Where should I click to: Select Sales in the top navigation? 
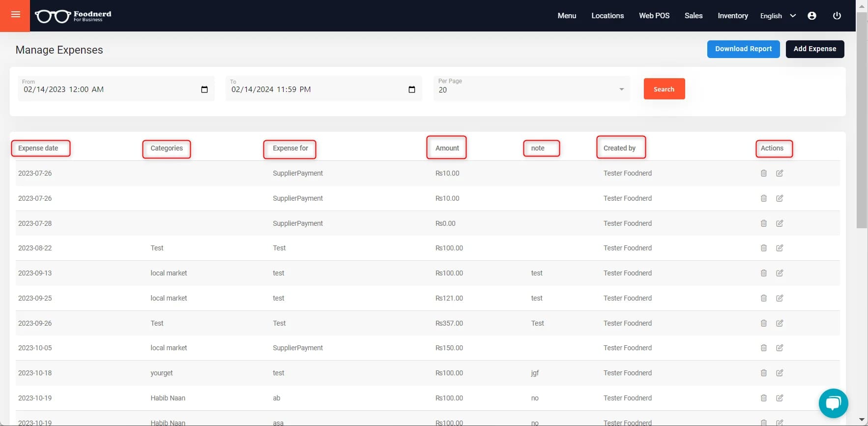coord(694,16)
